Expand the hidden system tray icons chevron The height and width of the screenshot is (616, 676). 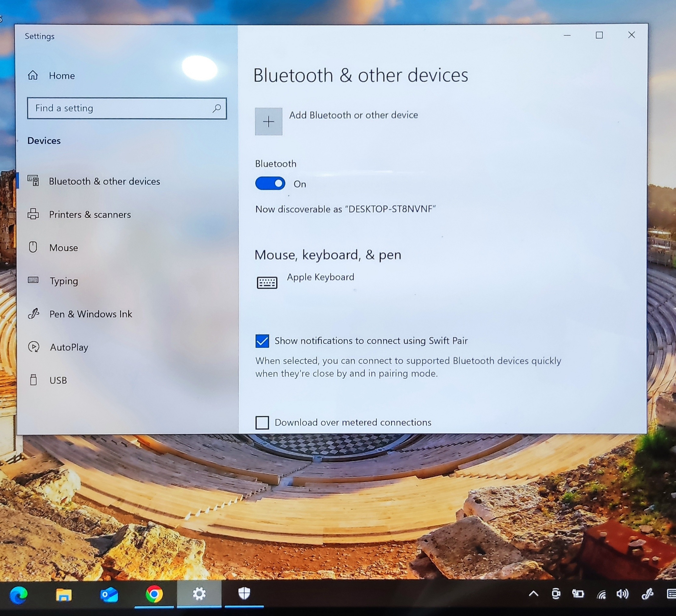533,594
